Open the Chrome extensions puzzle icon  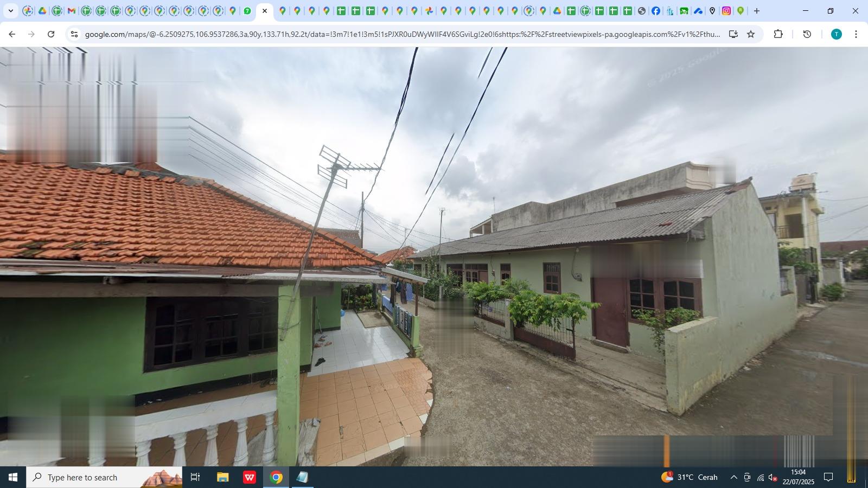[x=778, y=34]
